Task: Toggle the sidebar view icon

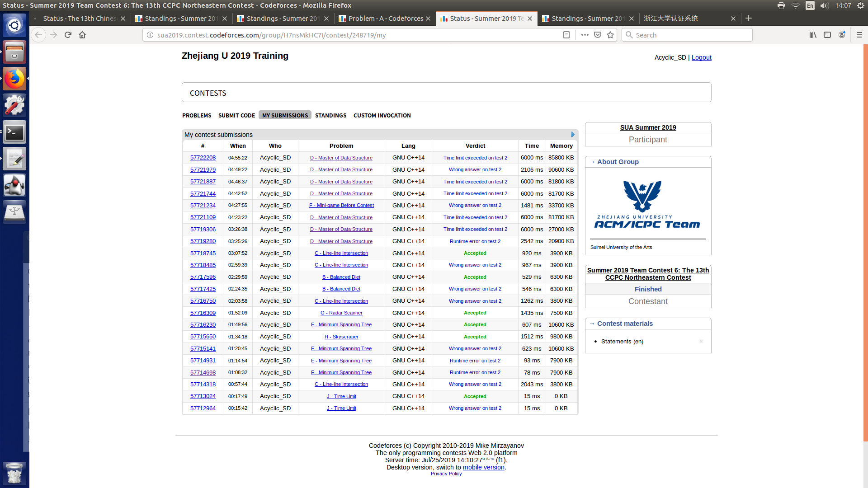Action: pyautogui.click(x=827, y=35)
